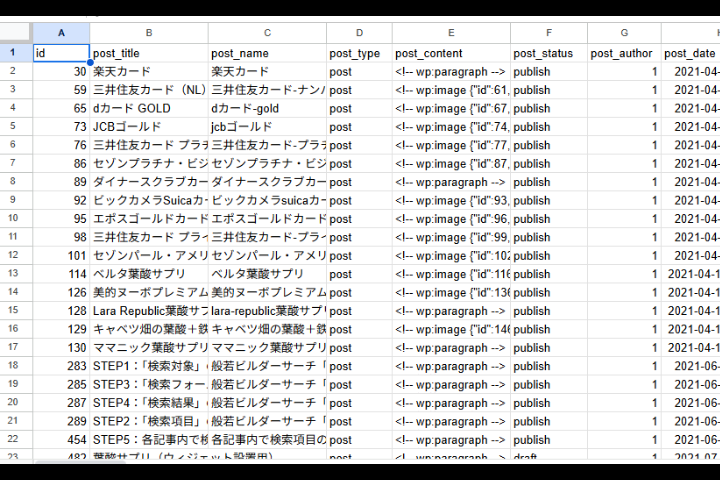Click the 'post_status' header cell
The height and width of the screenshot is (480, 720).
[549, 53]
